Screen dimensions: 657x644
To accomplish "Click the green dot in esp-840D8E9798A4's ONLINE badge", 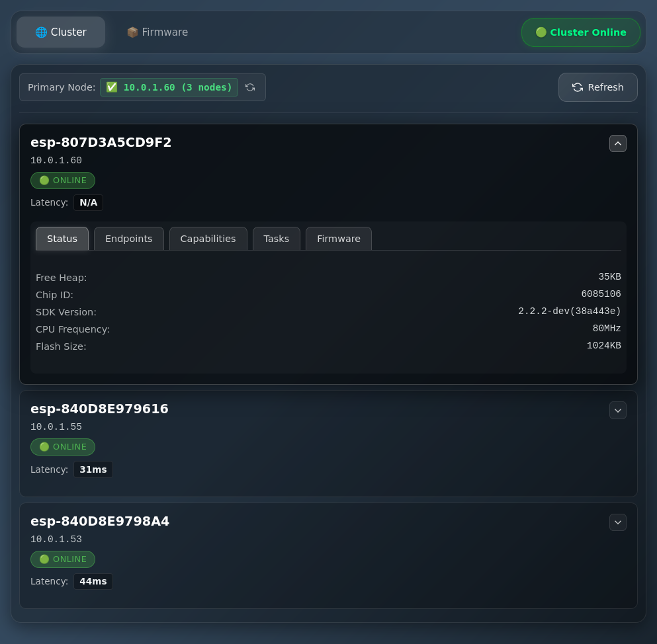I will tap(44, 559).
